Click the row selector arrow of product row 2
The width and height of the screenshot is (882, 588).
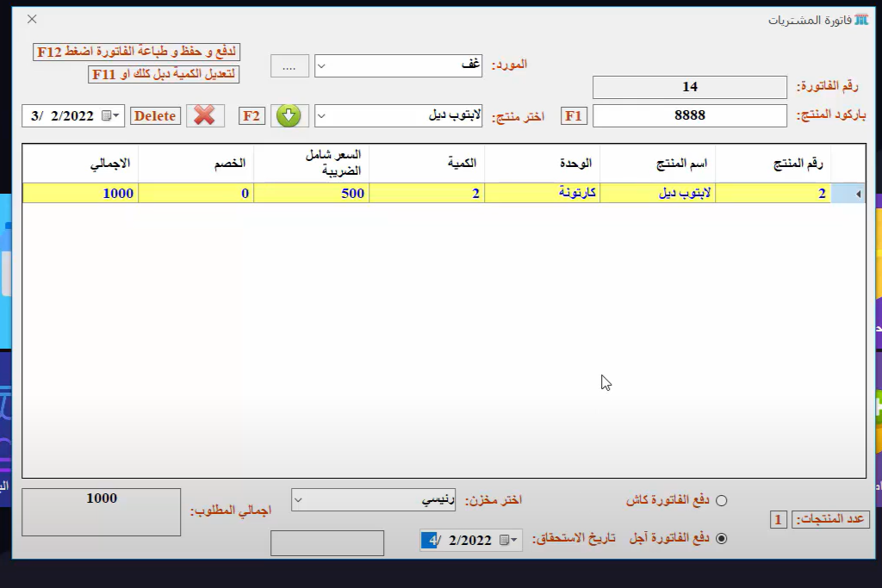click(x=858, y=194)
